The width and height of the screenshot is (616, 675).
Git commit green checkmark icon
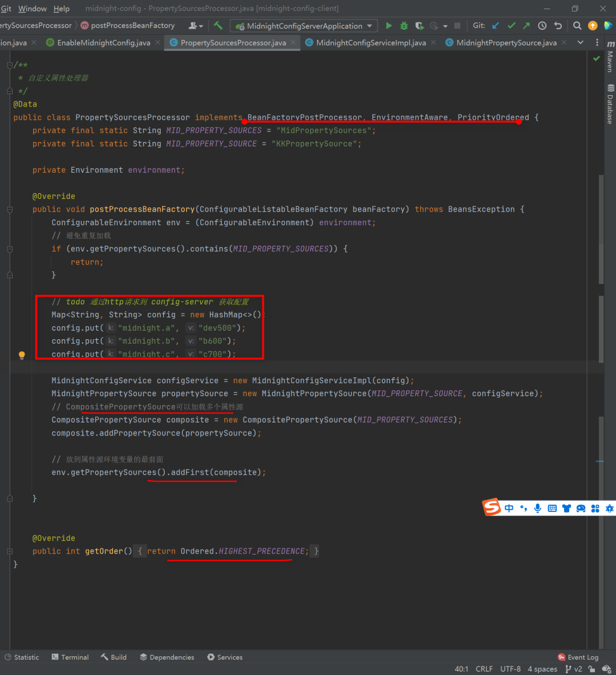coord(511,26)
